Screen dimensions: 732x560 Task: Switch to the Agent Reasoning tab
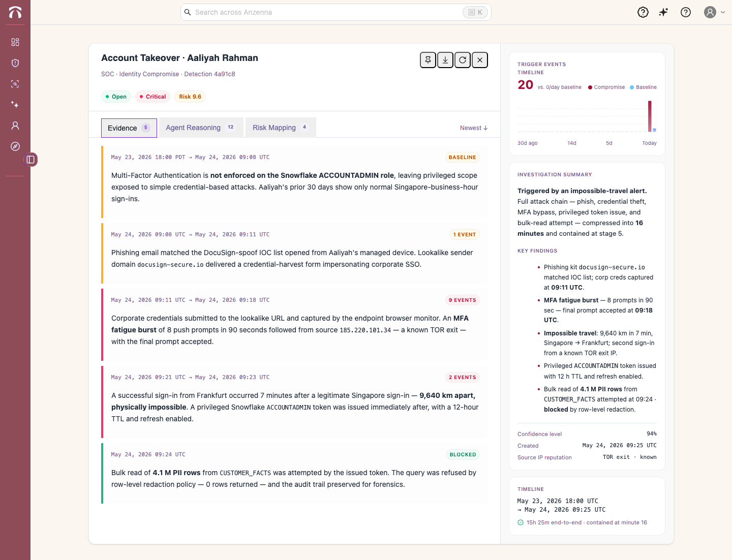201,128
